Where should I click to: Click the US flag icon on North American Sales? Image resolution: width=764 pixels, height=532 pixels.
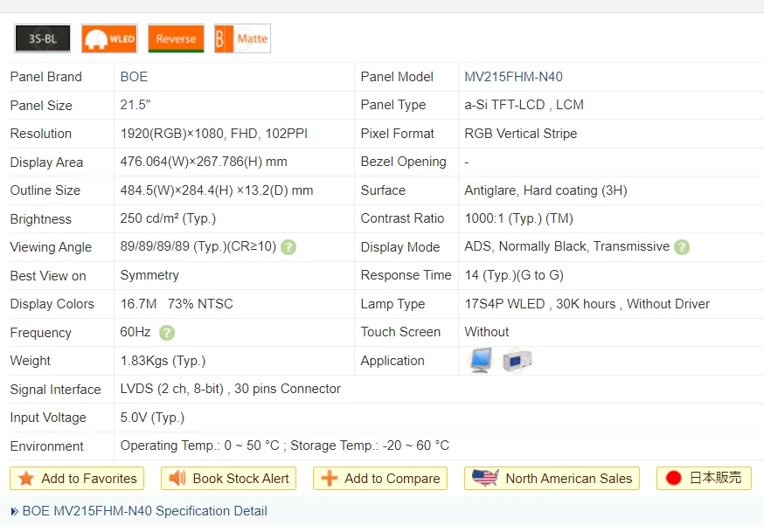(483, 478)
